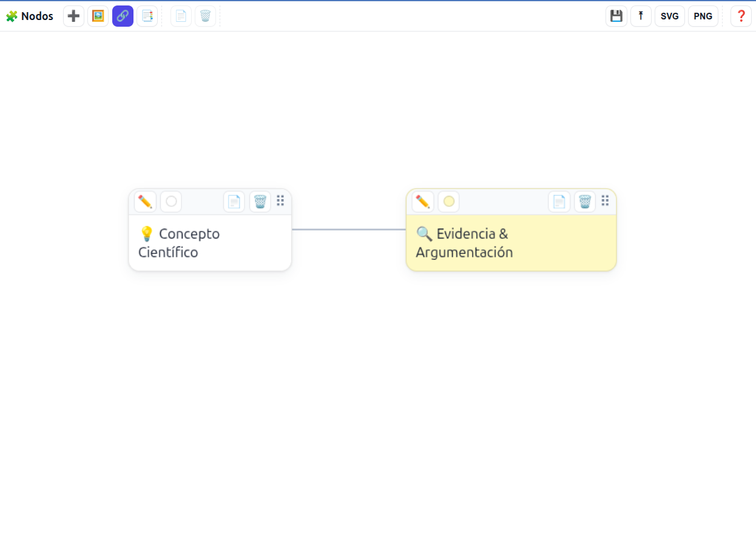Image resolution: width=756 pixels, height=535 pixels.
Task: Open help with the question mark icon
Action: [741, 16]
